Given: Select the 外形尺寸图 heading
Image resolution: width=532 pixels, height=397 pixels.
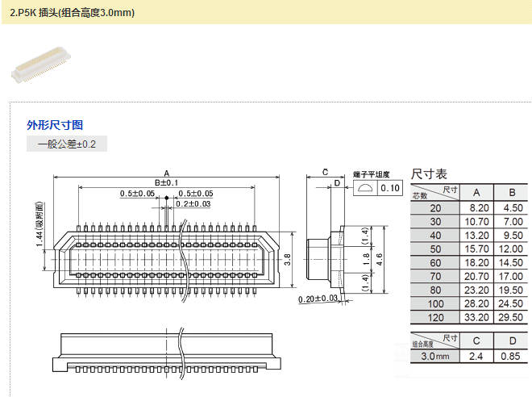Looking at the screenshot, I should (55, 125).
